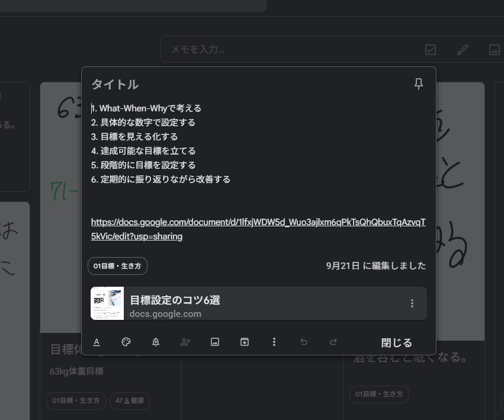Create a new list with checkbox icon
This screenshot has height=420, width=504.
tap(431, 50)
